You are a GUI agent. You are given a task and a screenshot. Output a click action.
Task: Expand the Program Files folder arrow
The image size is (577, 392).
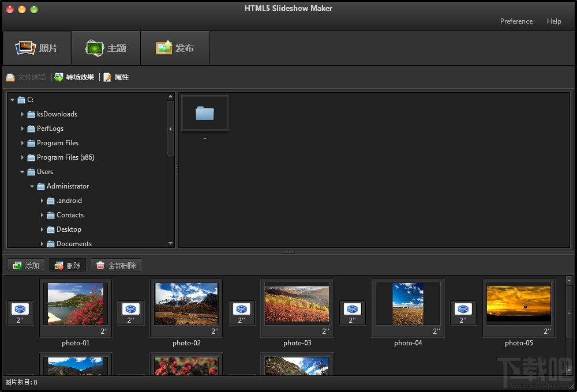coord(22,143)
